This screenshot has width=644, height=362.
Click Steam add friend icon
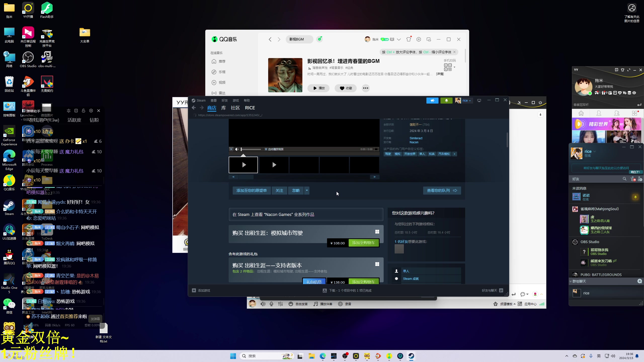coord(640,179)
